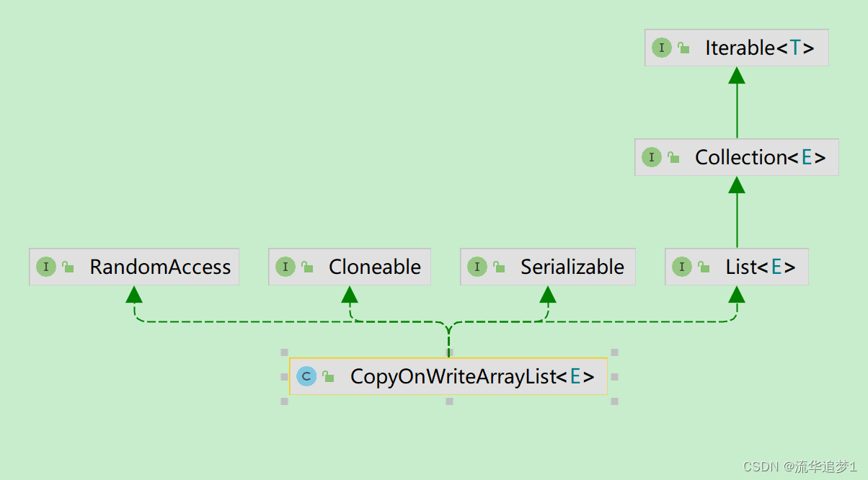The image size is (868, 480).
Task: Click the public lock icon on List<E>
Action: click(x=704, y=267)
